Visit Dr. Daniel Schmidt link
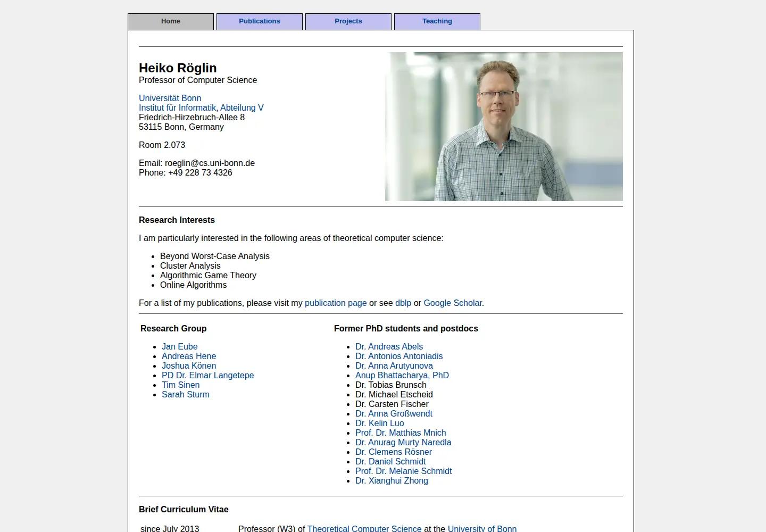 point(390,461)
